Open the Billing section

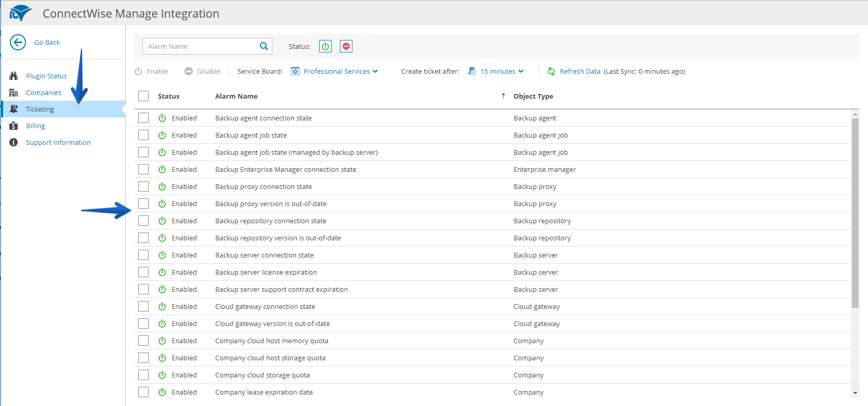[x=35, y=126]
